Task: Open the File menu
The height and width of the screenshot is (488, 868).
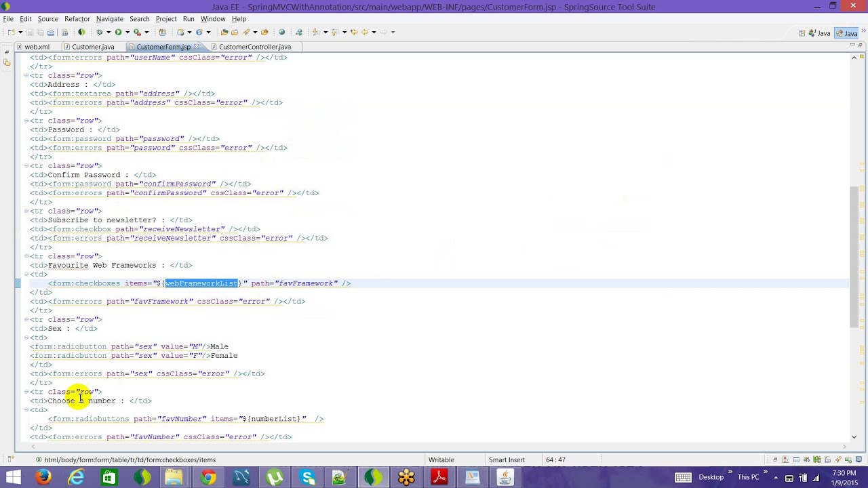Action: (x=8, y=19)
